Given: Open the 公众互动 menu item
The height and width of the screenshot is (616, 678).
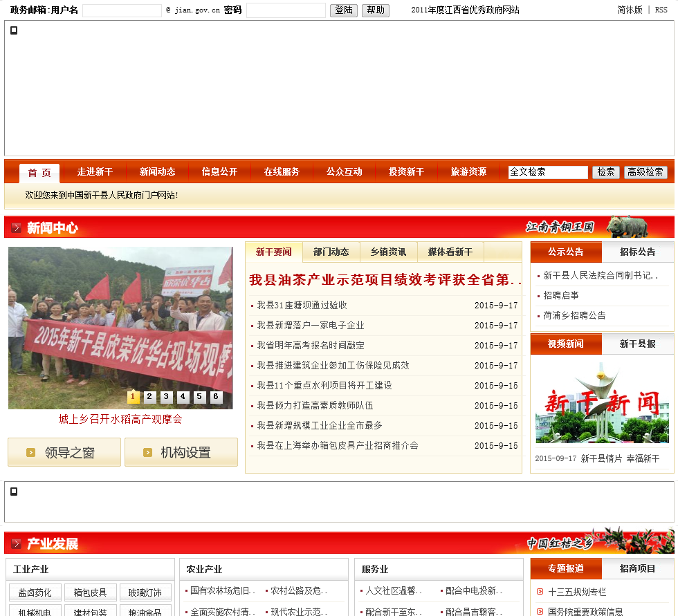Looking at the screenshot, I should coord(344,172).
